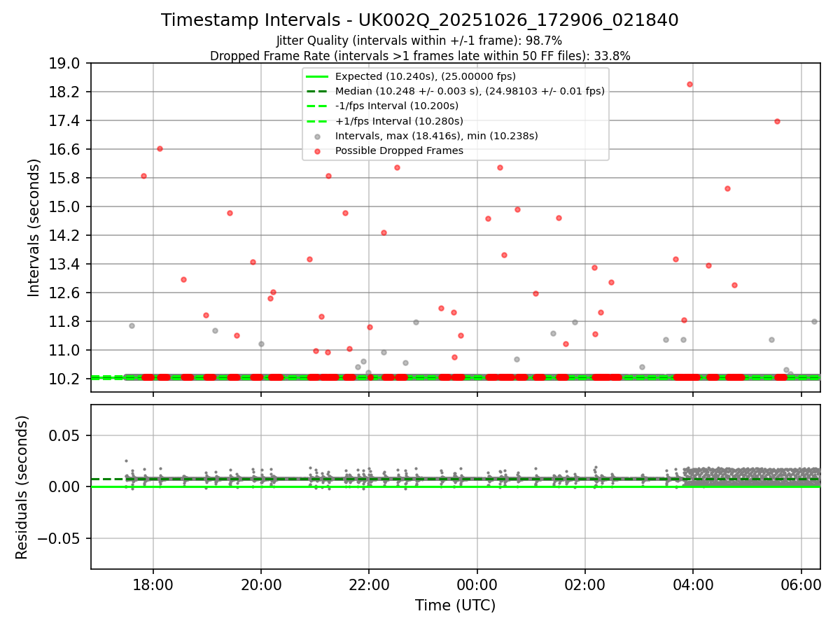Image resolution: width=840 pixels, height=630 pixels.
Task: Click the red point at 17.4 seconds near 05:30
Action: (777, 121)
